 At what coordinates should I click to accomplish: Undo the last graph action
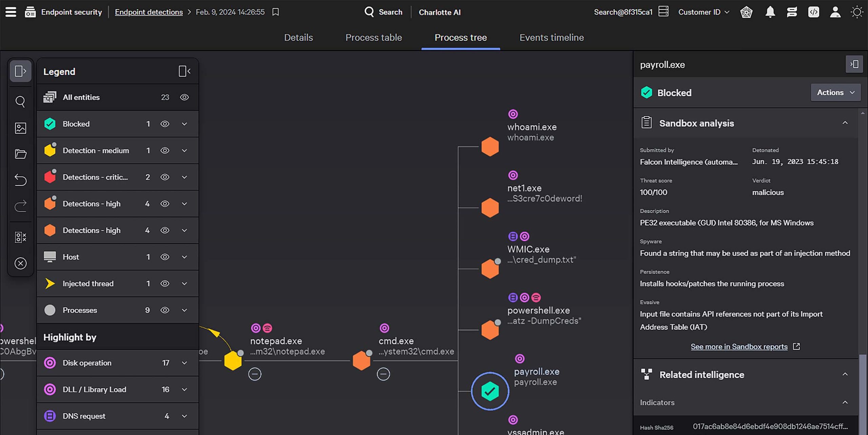[20, 180]
